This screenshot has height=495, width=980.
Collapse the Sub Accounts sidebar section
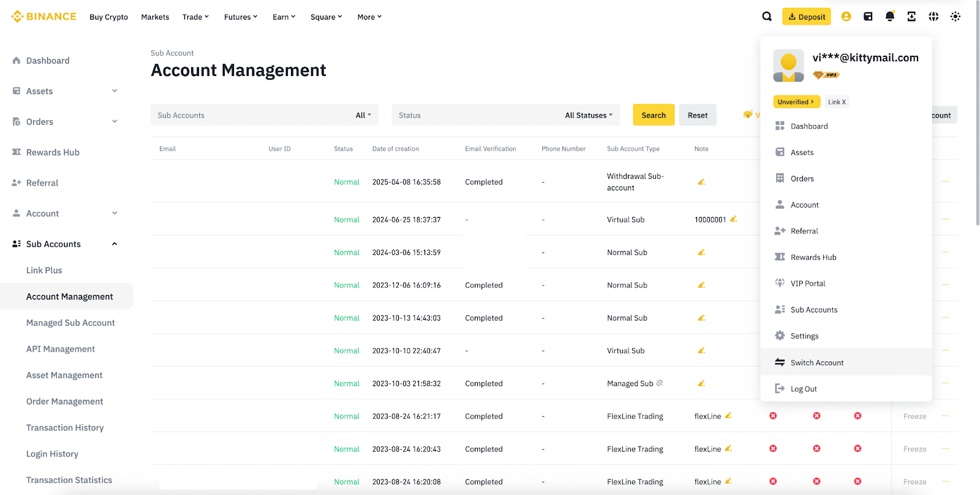114,244
